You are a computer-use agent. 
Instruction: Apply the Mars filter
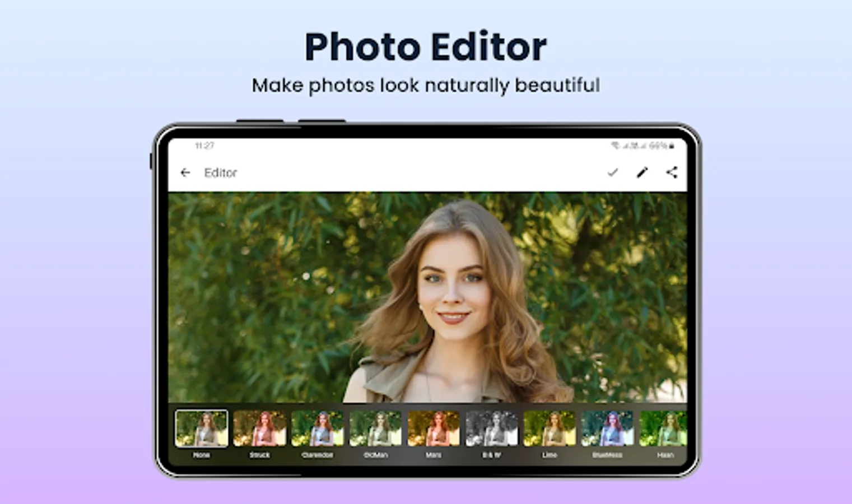[x=433, y=428]
